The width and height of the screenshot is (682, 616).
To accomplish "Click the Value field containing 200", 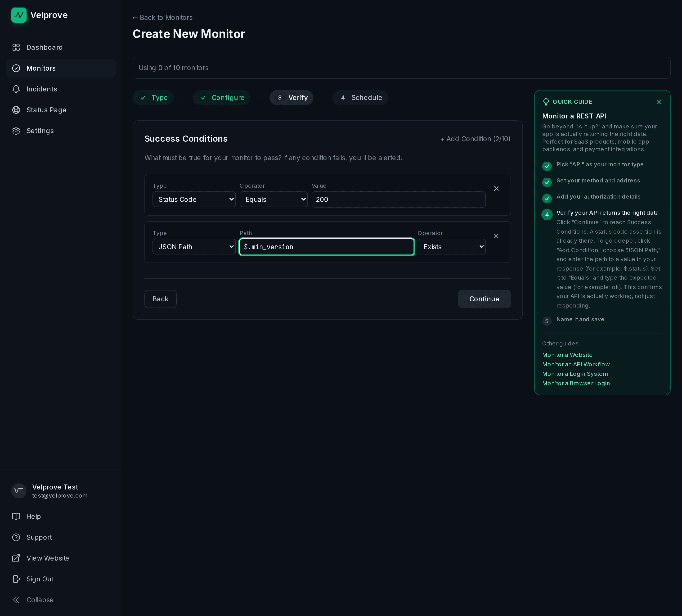I will [x=399, y=199].
